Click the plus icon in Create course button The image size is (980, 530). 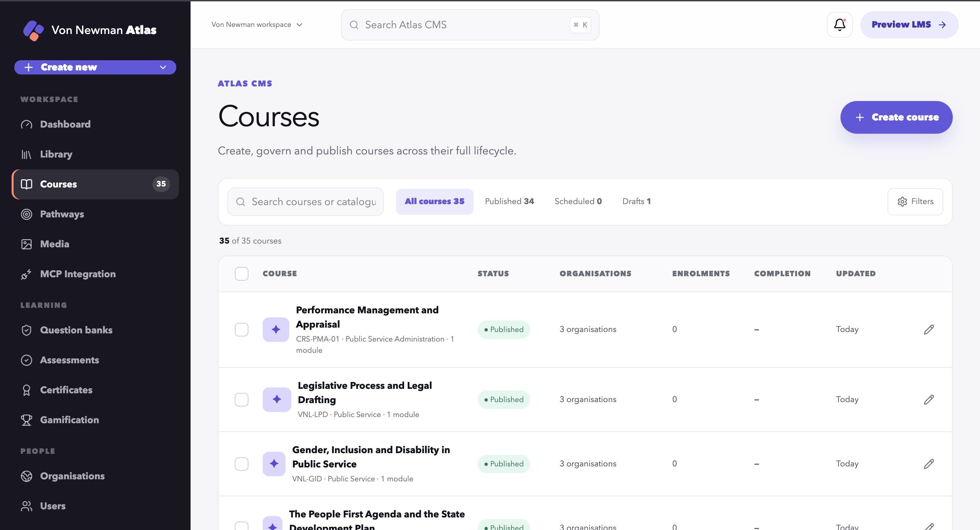pos(860,117)
